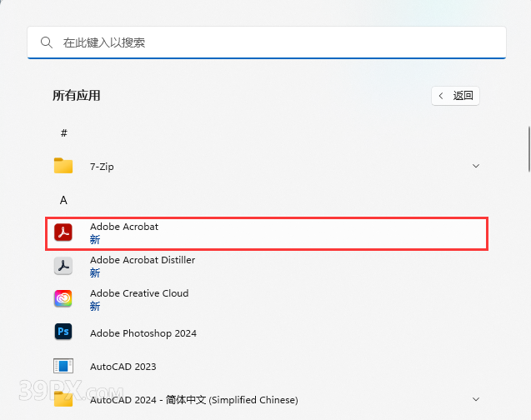Screen dimensions: 531x420
Task: Click AutoCAD 2024 - 简体中文 folder name
Action: coord(193,400)
